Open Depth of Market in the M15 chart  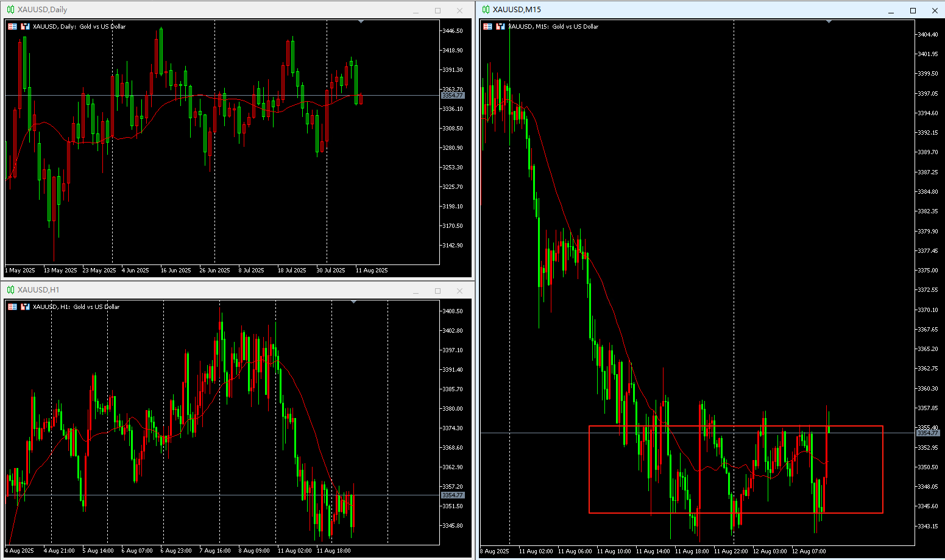[487, 26]
